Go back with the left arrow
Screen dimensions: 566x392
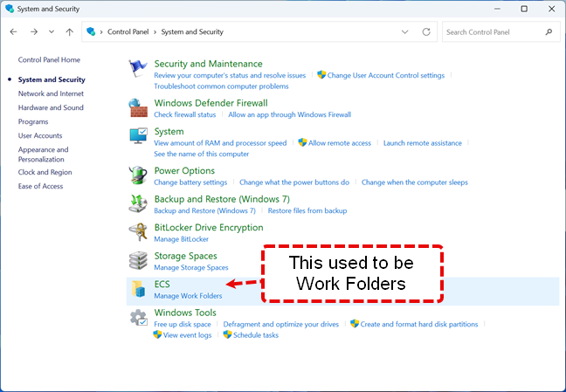pos(14,31)
